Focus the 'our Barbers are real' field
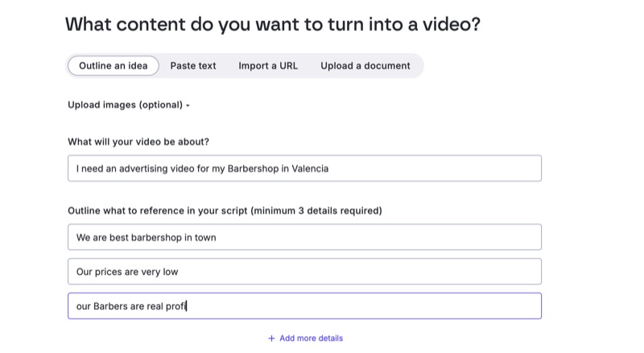 [x=304, y=306]
